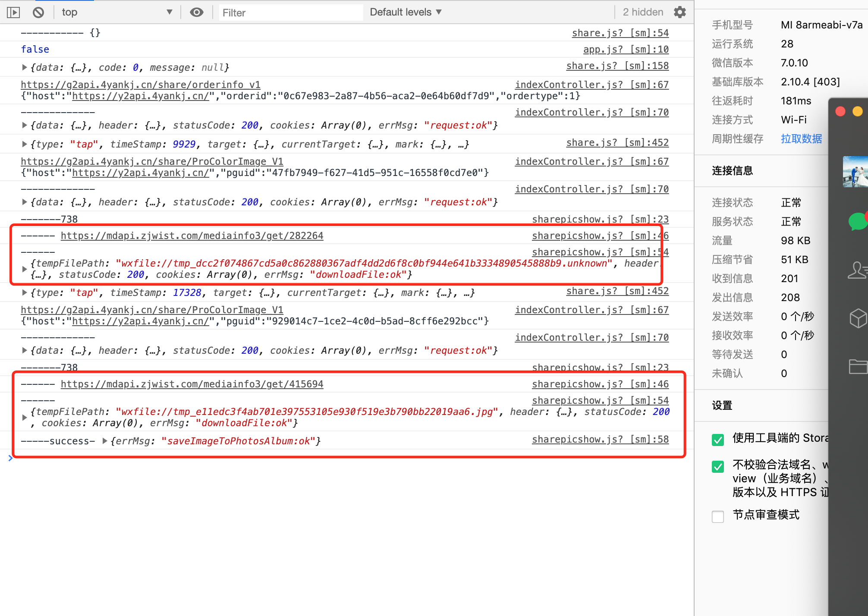The width and height of the screenshot is (868, 616).
Task: Click the Filter input field
Action: (291, 13)
